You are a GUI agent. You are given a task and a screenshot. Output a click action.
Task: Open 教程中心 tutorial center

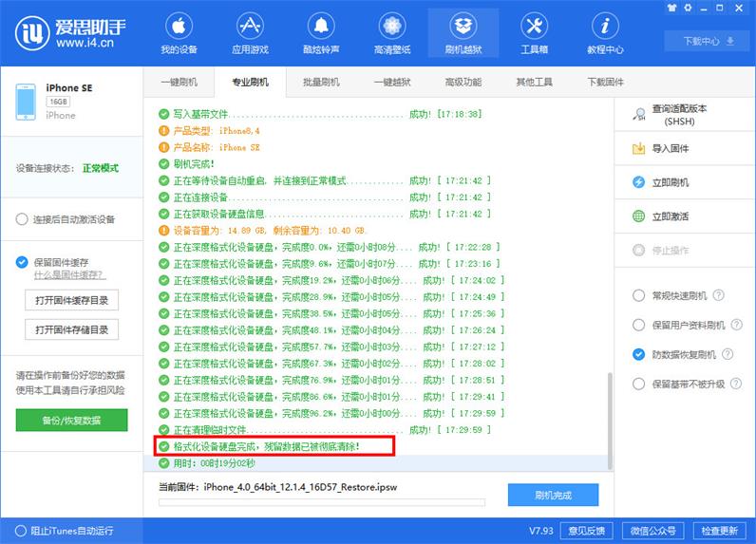(x=605, y=33)
